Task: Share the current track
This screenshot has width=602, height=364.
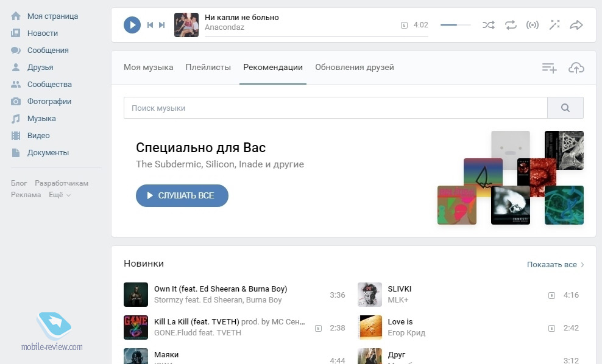Action: click(576, 26)
